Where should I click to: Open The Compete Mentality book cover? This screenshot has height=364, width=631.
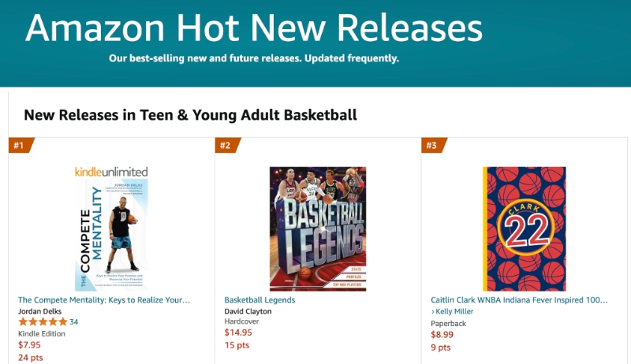pos(111,235)
